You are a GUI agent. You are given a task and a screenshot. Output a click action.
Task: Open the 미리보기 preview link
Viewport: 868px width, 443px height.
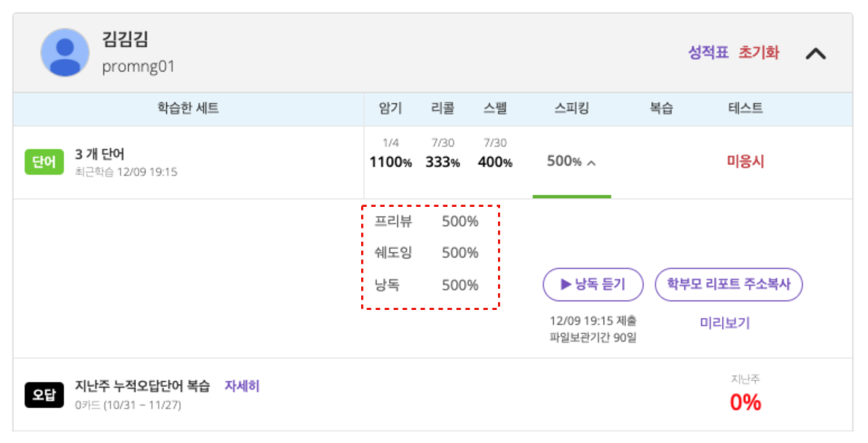(724, 323)
